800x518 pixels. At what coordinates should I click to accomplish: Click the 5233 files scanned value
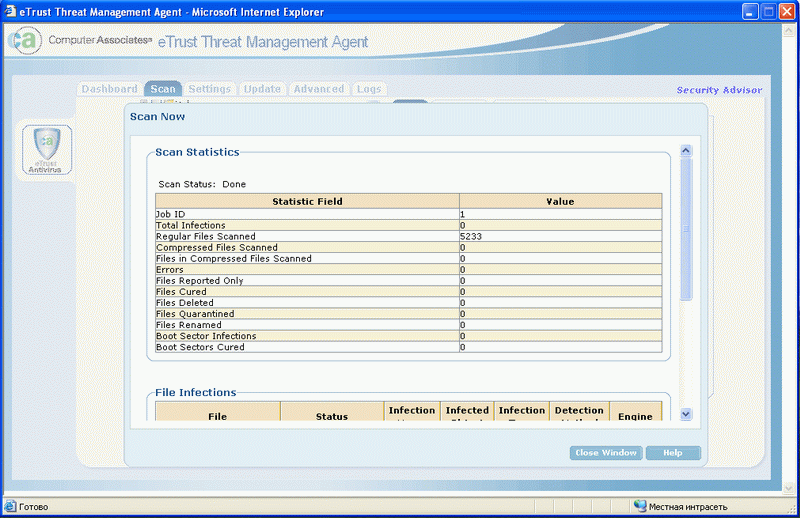[470, 236]
